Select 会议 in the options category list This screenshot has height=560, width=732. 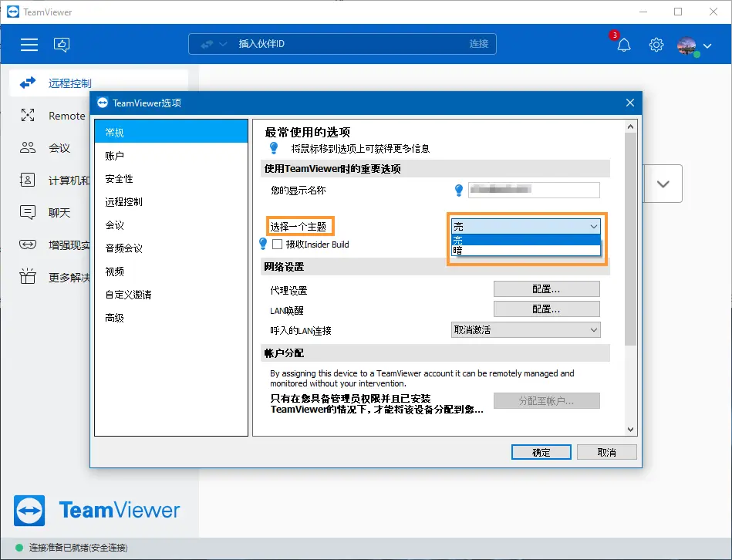[171, 225]
